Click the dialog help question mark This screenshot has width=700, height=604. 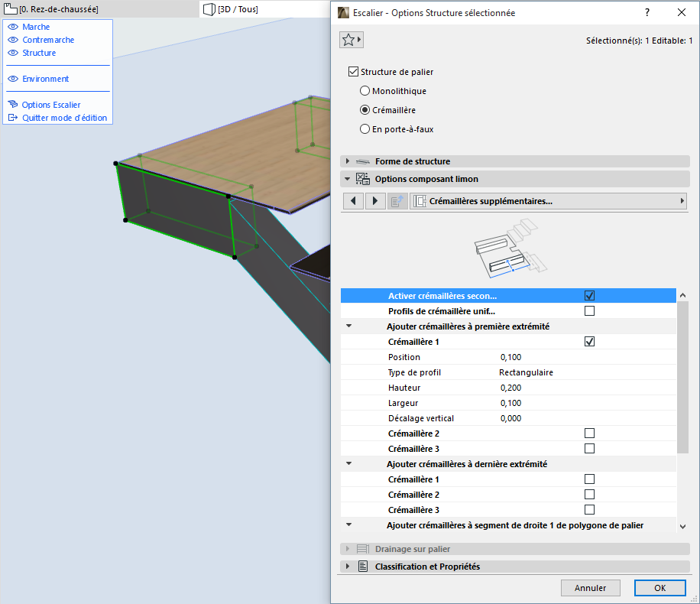(647, 12)
